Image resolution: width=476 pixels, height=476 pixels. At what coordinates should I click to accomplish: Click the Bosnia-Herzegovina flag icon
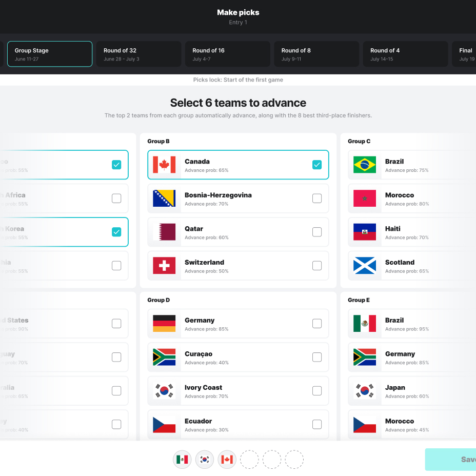click(164, 198)
